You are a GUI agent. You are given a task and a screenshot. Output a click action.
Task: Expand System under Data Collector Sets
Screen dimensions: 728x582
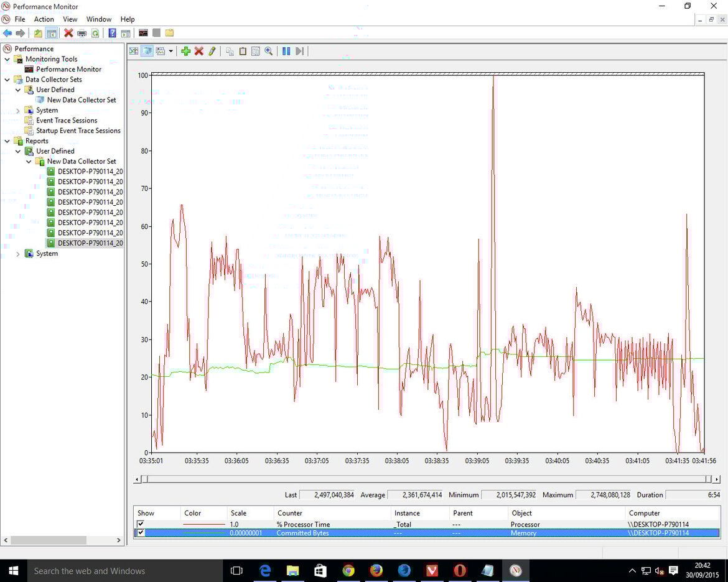tap(18, 111)
